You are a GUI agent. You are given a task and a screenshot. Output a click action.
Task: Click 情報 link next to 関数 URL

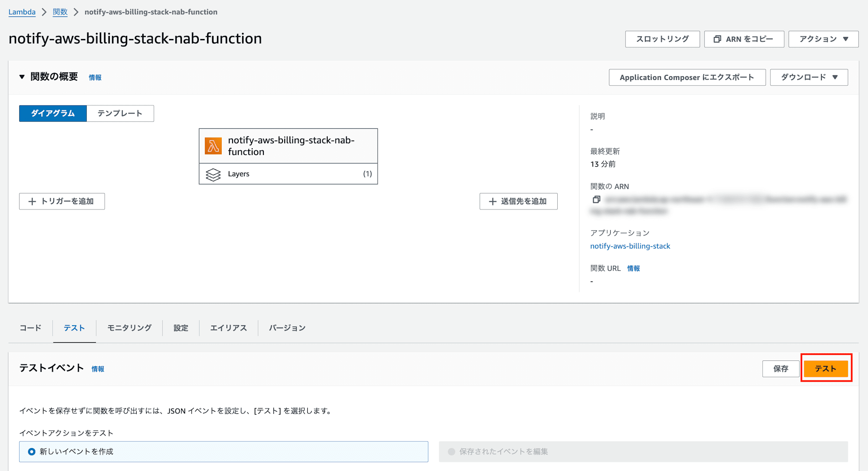[633, 268]
